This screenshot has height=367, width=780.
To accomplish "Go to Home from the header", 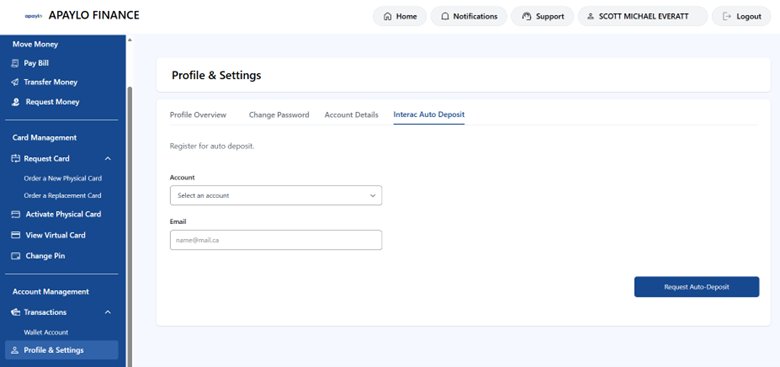I will (400, 16).
